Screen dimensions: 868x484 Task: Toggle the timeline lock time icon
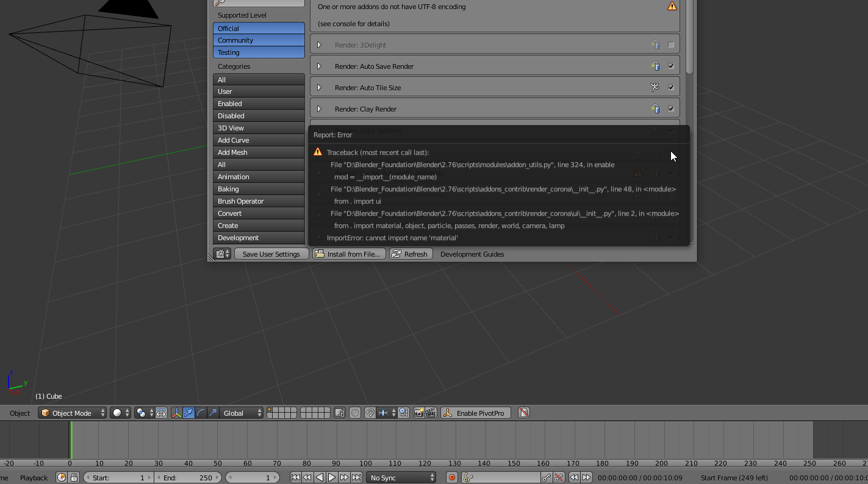(x=74, y=477)
